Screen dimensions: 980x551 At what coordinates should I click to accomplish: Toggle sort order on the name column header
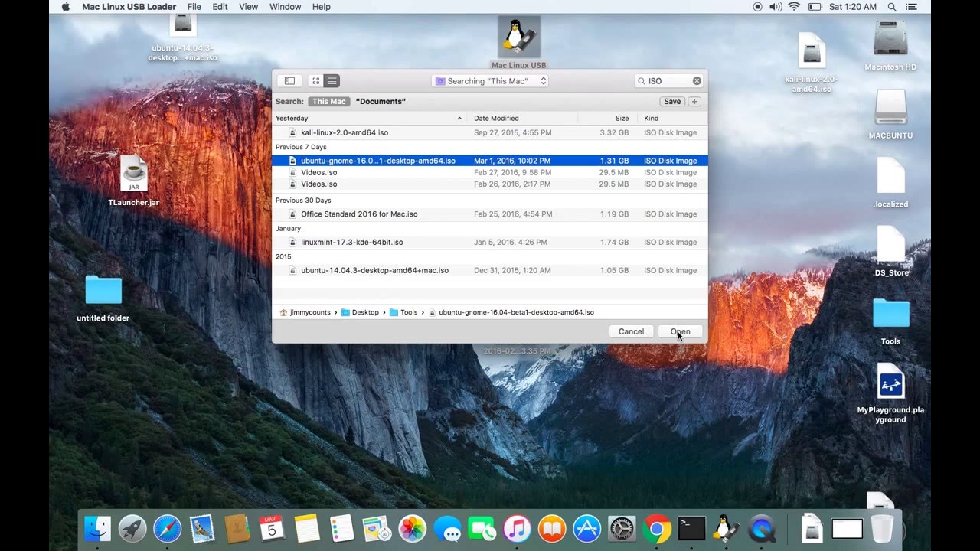[369, 119]
